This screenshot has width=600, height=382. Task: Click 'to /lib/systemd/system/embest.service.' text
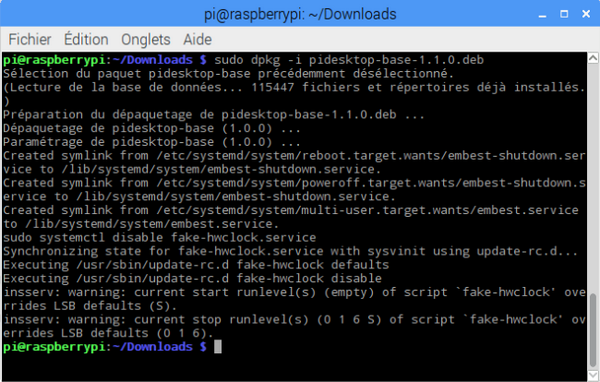tap(141, 224)
